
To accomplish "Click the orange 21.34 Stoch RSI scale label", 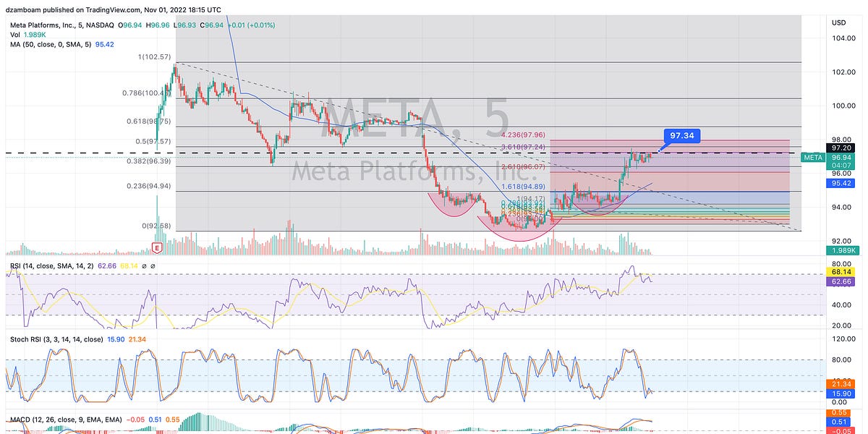I will [x=841, y=384].
